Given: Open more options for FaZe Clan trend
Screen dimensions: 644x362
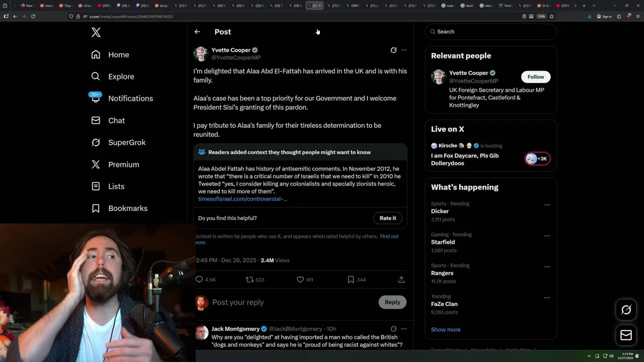Looking at the screenshot, I should [x=547, y=298].
